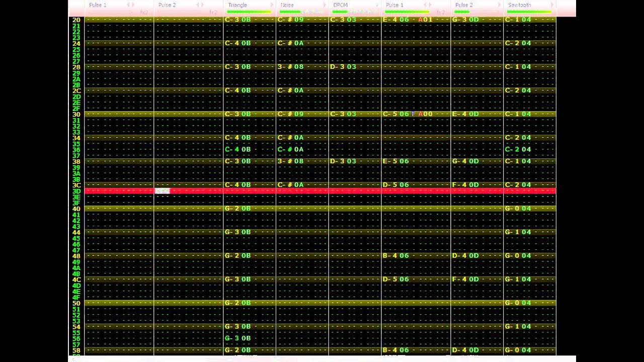The height and width of the screenshot is (362, 644).
Task: Select effect A01 in row 20
Action: (426, 20)
